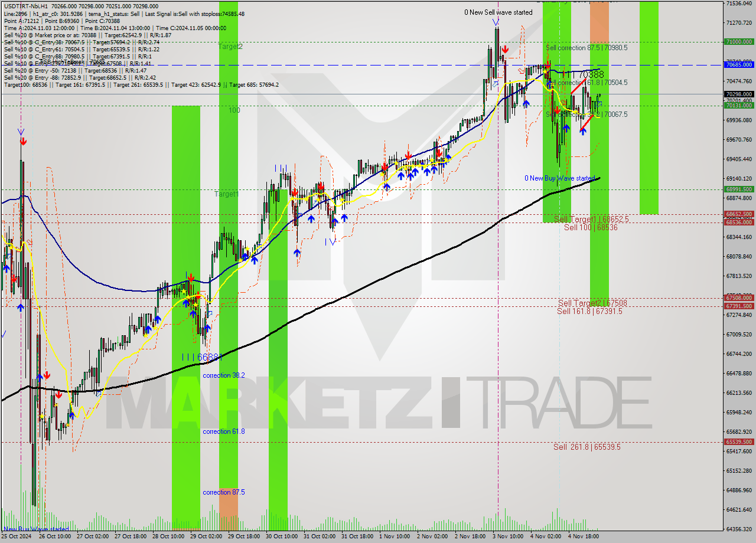Click the red 67391.500 price tag
Screen dimensions: 756x543
(739, 306)
